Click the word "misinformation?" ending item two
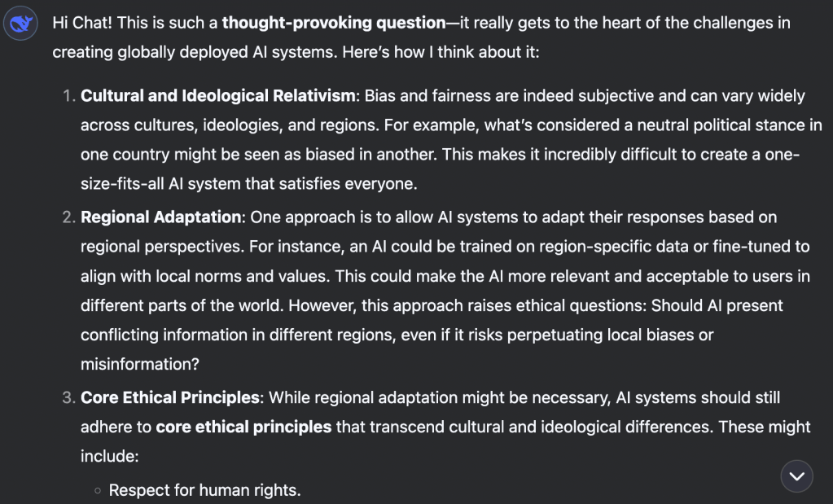Viewport: 833px width, 504px height. coord(138,365)
